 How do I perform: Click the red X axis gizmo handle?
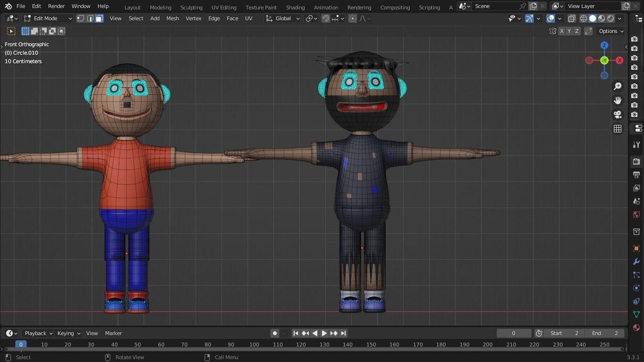619,60
